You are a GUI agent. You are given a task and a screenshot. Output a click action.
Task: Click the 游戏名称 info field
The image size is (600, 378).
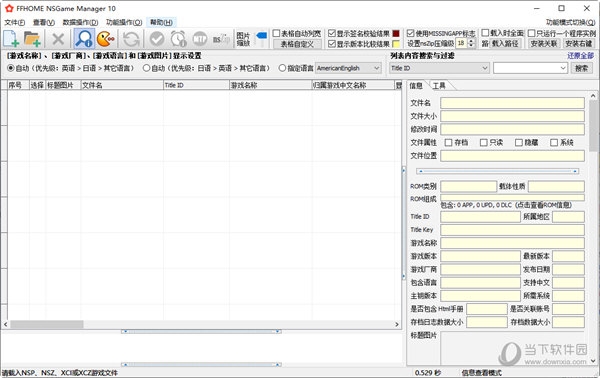[x=512, y=243]
